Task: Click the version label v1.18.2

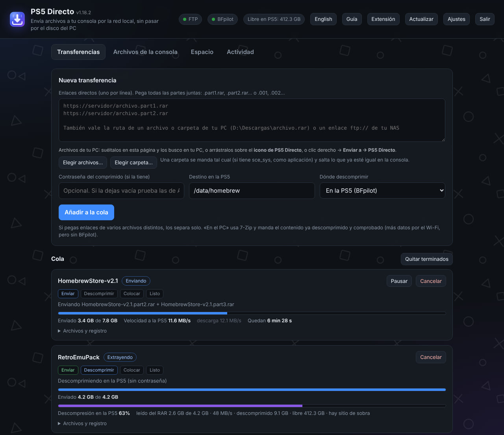Action: pyautogui.click(x=83, y=13)
